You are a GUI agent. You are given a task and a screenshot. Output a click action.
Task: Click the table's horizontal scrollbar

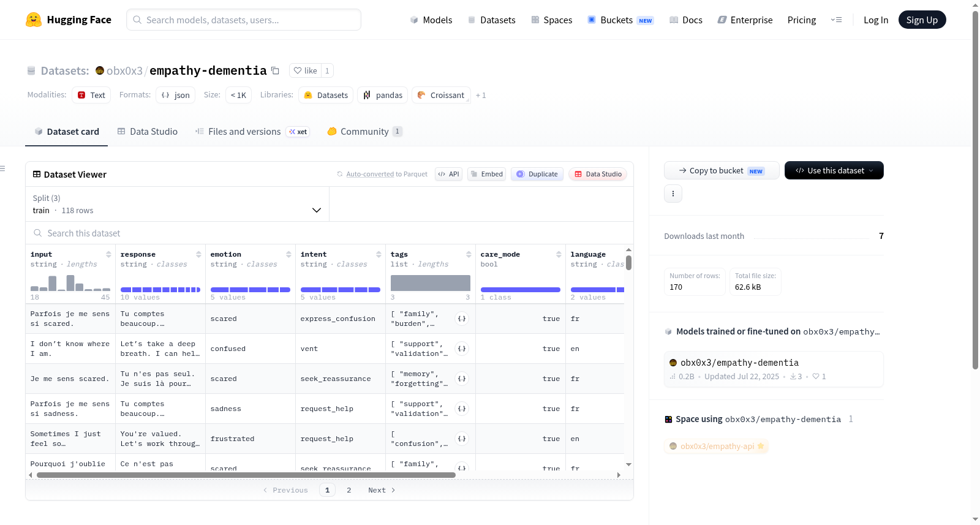[x=246, y=475]
